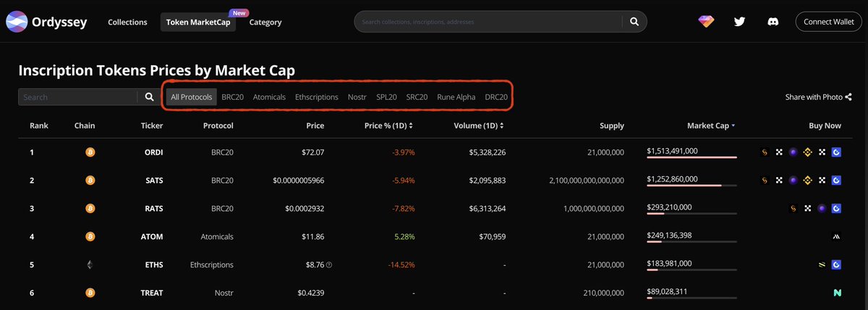
Task: Click the magnifier in the top search bar
Action: pos(634,22)
